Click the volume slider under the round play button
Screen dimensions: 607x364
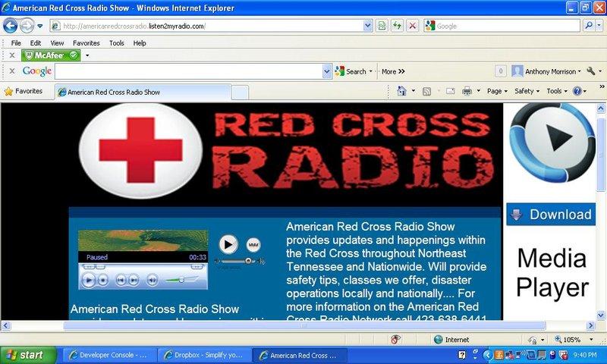click(x=240, y=261)
